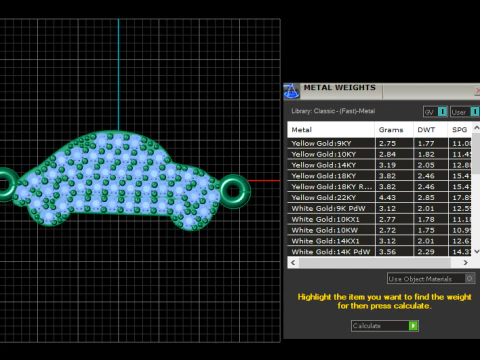480x360 pixels.
Task: Click the 1.77 DWT value
Action: (426, 143)
